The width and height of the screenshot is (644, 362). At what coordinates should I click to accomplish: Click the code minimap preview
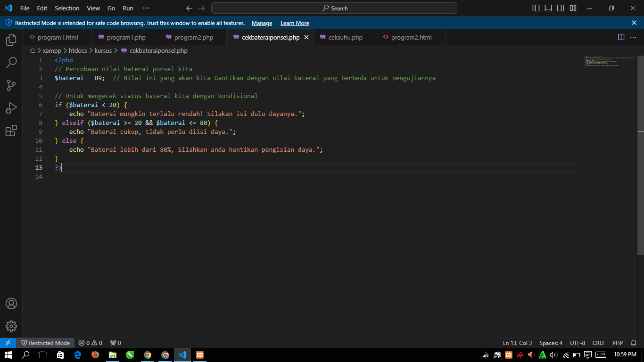tap(610, 62)
